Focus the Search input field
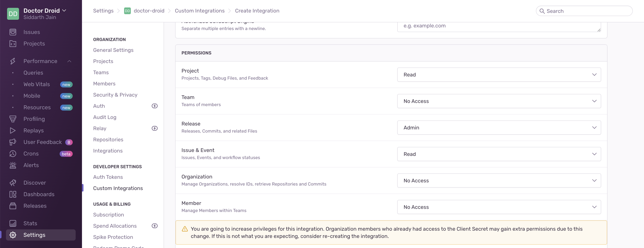This screenshot has width=644, height=248. [584, 11]
